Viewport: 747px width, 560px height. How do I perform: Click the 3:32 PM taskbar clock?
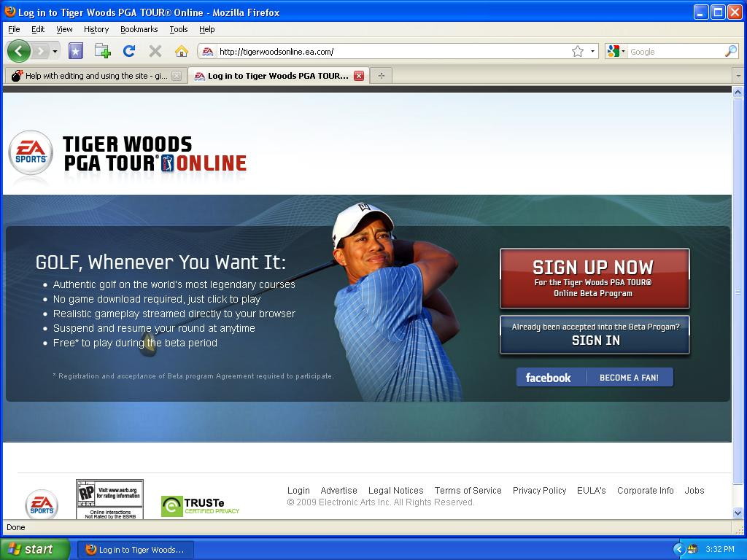point(720,550)
